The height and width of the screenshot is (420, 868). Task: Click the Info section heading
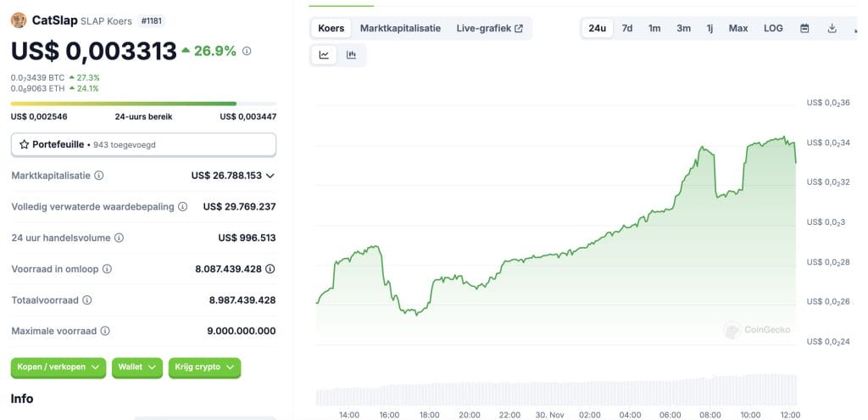point(22,399)
